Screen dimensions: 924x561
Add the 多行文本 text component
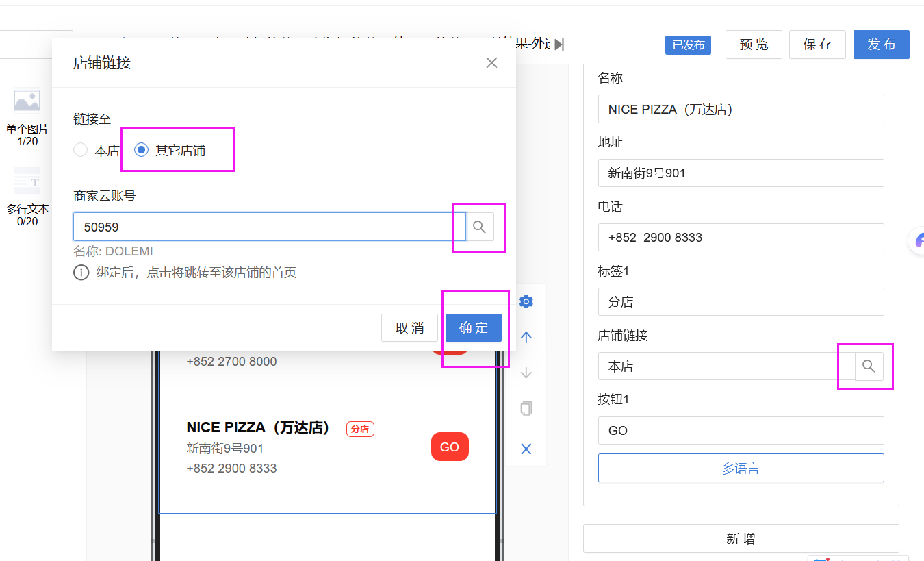(x=27, y=197)
